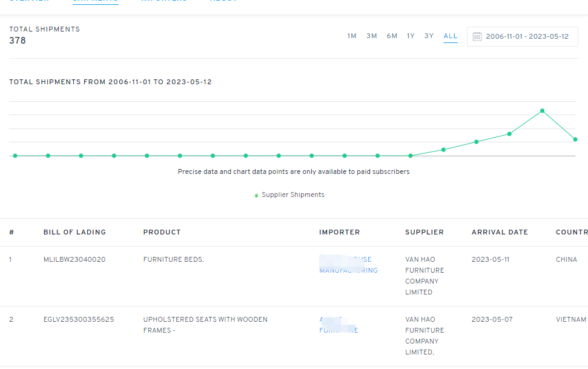Click the UPHOLSTERED SEATS WITH WOODEN FRAMES product cell
The height and width of the screenshot is (369, 588).
[205, 325]
